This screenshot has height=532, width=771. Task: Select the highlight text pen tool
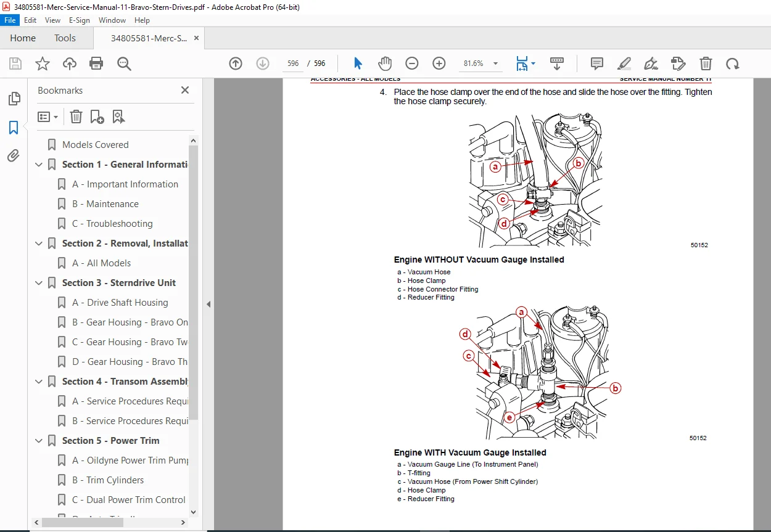pos(624,63)
